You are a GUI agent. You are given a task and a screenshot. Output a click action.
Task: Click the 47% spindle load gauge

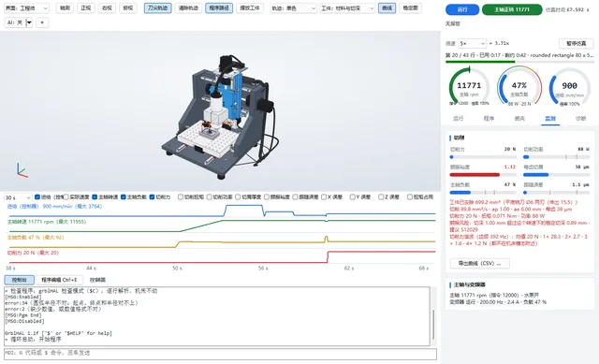(x=519, y=87)
